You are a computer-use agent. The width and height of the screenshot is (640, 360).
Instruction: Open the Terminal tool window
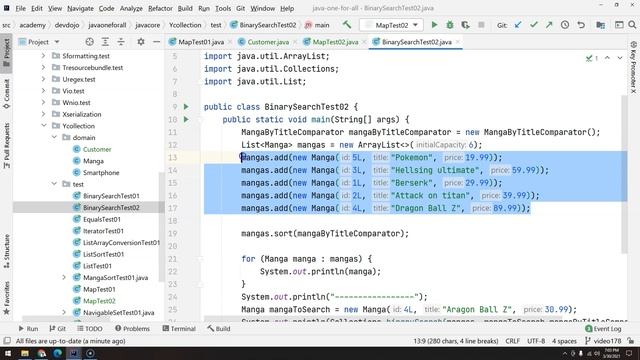coord(179,329)
